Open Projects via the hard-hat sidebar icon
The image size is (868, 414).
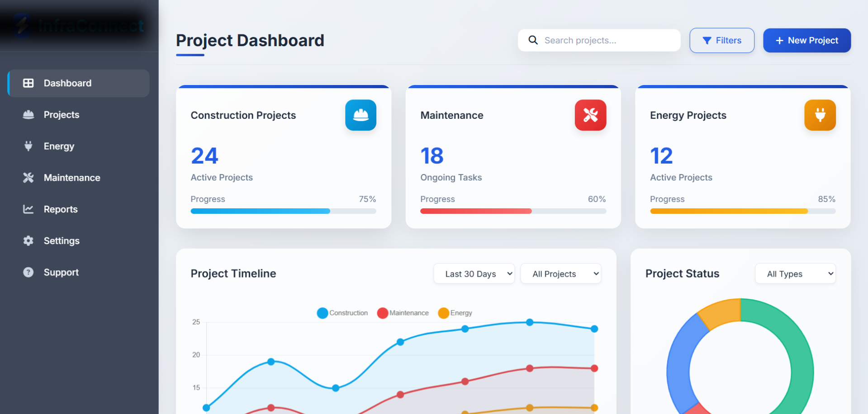28,115
